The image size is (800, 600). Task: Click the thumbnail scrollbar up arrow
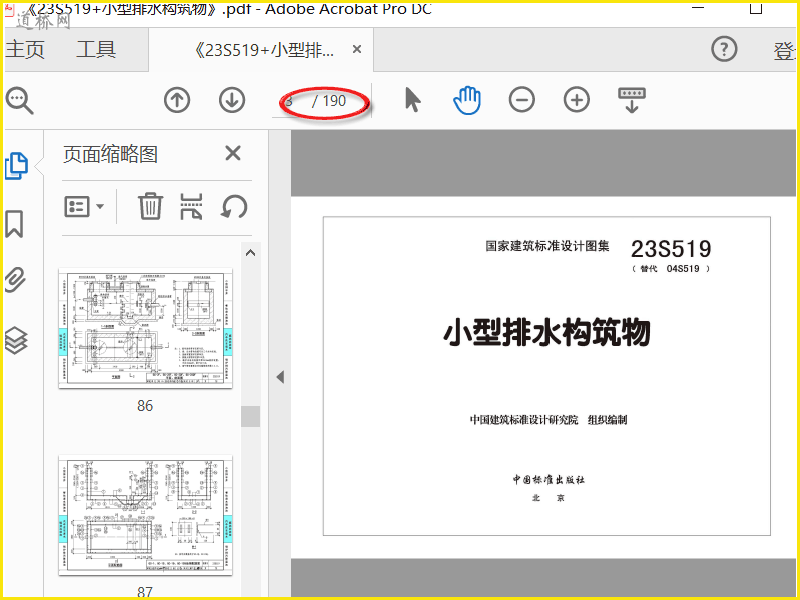(251, 253)
